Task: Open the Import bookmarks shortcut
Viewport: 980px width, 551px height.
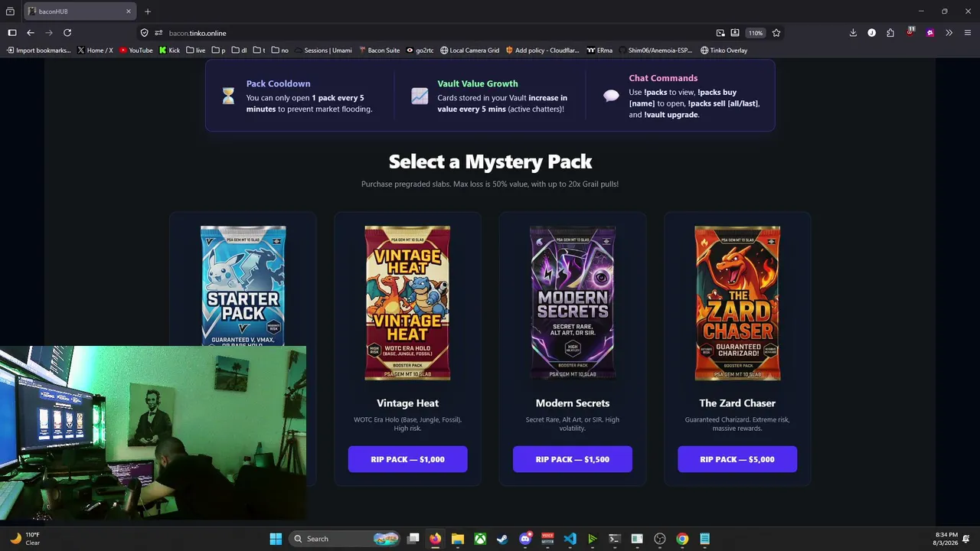Action: (x=38, y=51)
